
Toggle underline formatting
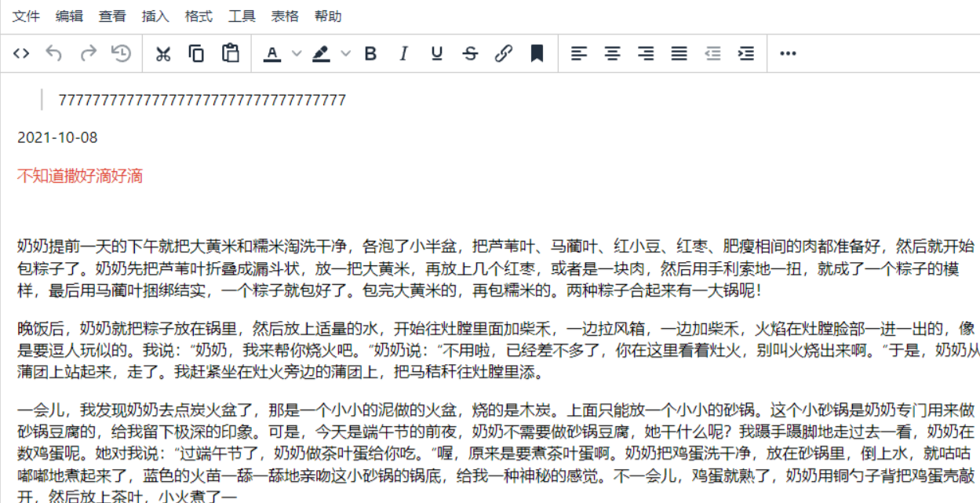[x=437, y=53]
